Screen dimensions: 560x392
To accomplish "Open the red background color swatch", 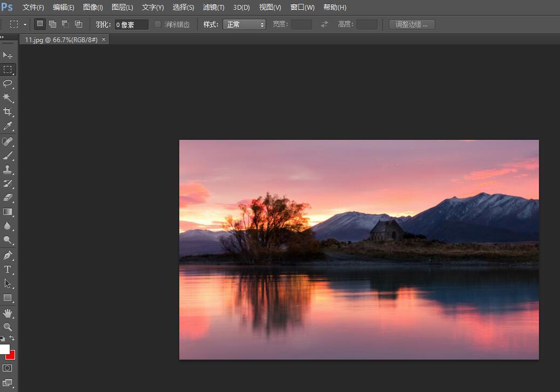I will (x=12, y=356).
